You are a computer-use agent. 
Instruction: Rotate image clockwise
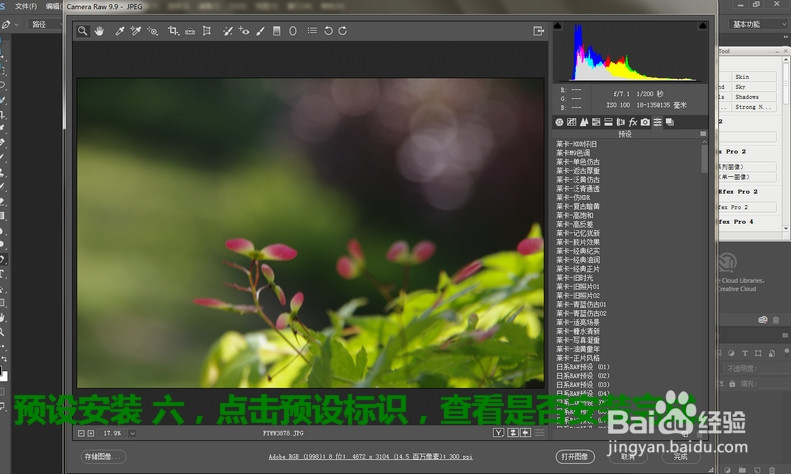pyautogui.click(x=343, y=31)
